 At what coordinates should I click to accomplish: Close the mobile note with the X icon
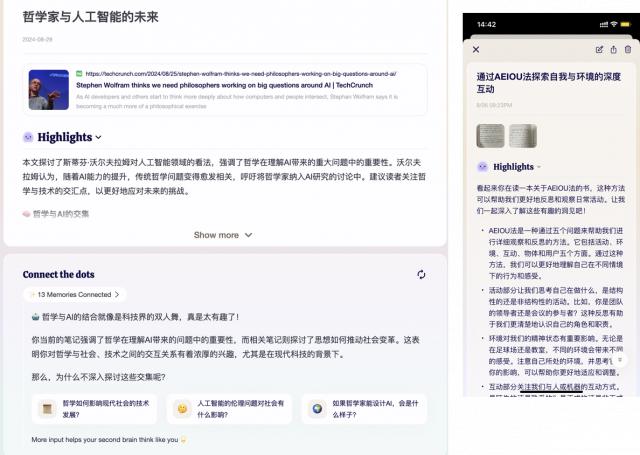click(x=476, y=49)
